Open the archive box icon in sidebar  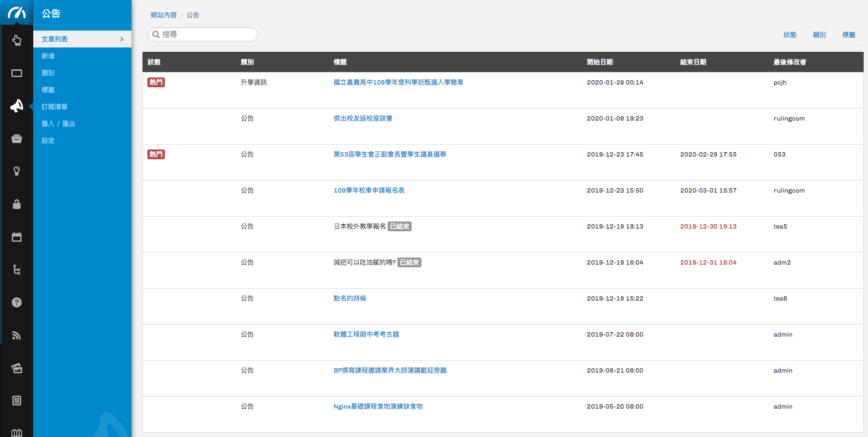pos(16,139)
